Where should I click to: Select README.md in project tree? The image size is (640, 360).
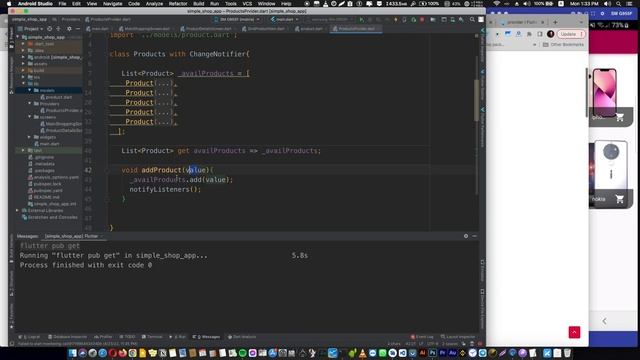click(x=44, y=197)
